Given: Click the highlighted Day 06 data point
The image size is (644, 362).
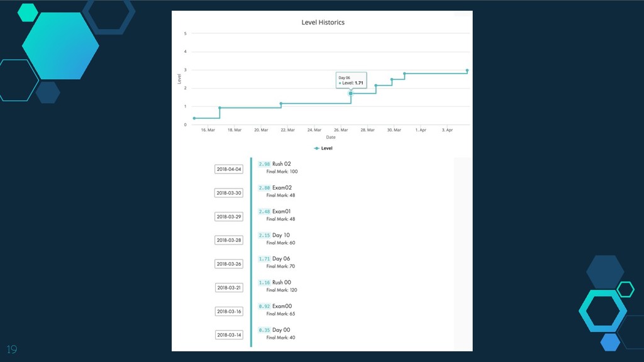Looking at the screenshot, I should point(351,94).
